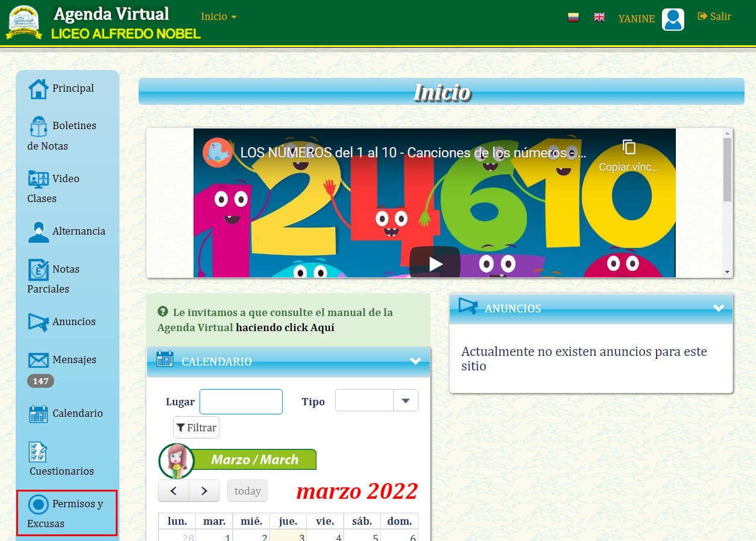Click the jue. column header

(x=288, y=521)
